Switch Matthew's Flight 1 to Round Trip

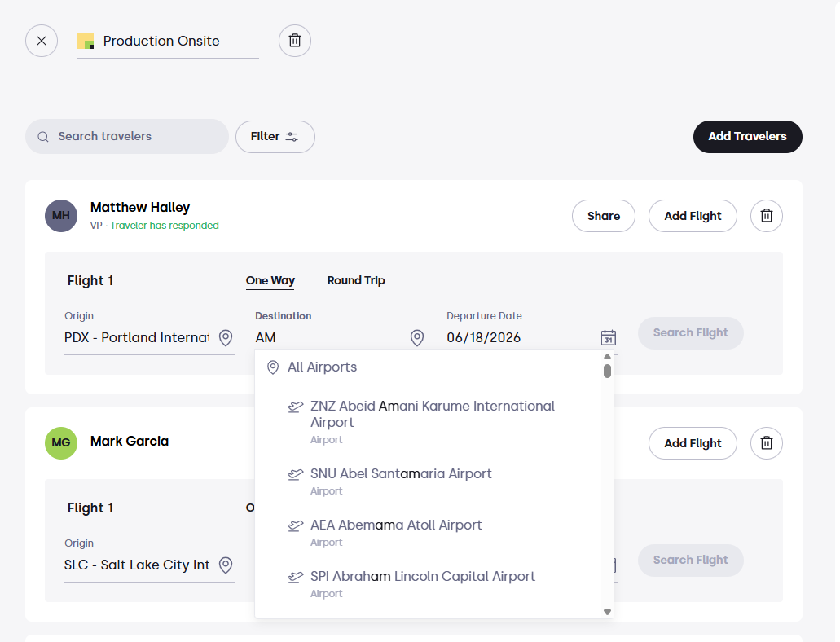point(356,281)
